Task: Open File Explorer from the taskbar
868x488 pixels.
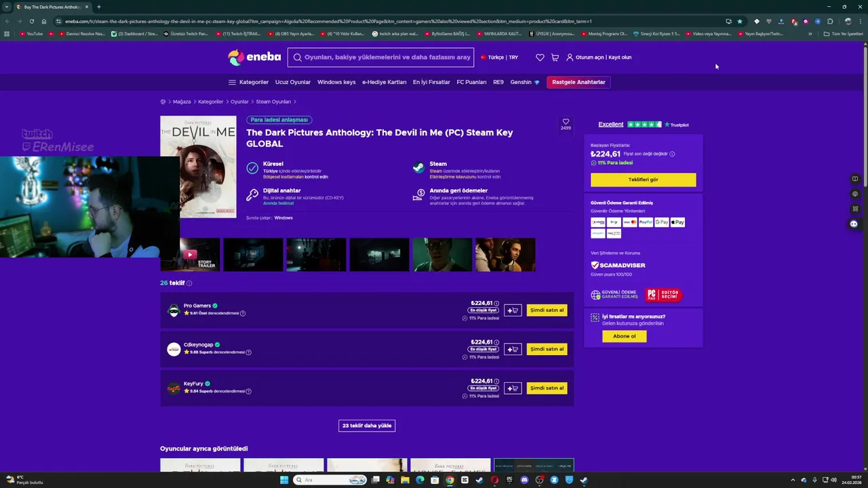Action: [x=405, y=480]
